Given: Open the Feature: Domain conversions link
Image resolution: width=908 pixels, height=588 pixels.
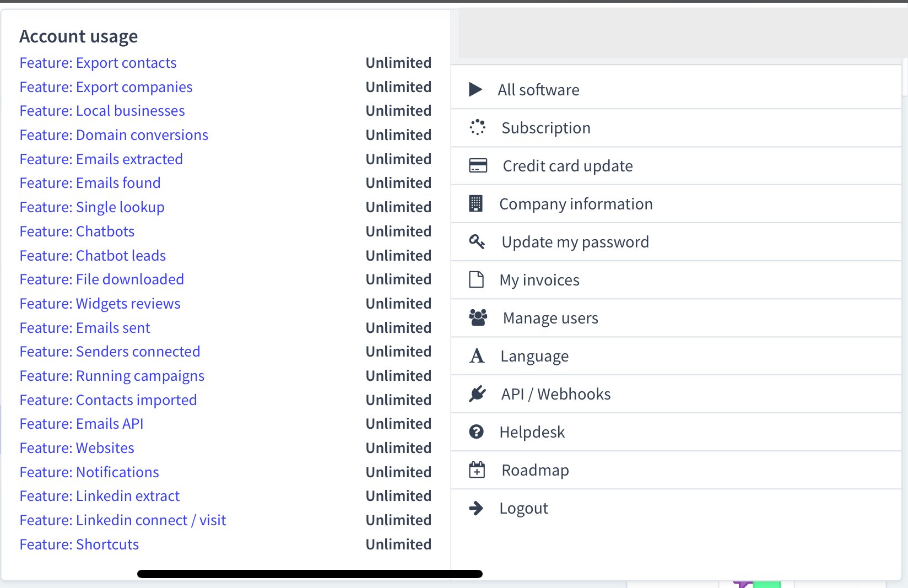Looking at the screenshot, I should pyautogui.click(x=114, y=135).
